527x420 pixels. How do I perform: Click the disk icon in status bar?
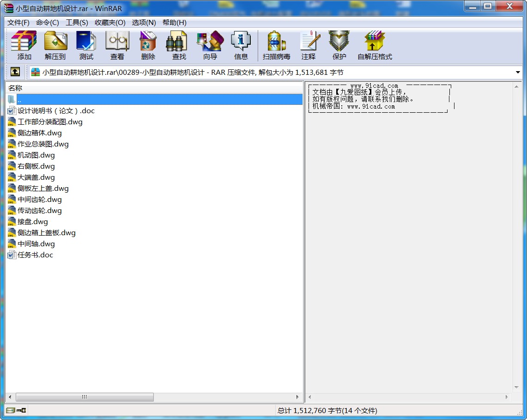click(x=11, y=410)
